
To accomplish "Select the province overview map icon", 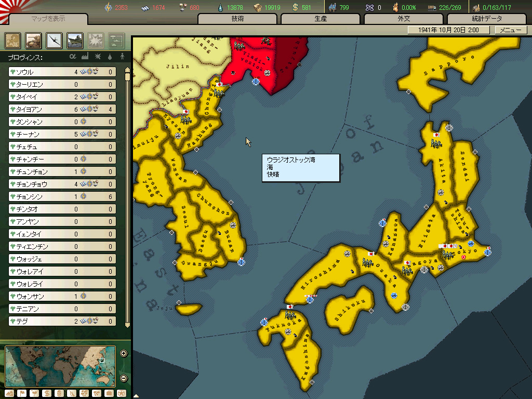I will [x=13, y=40].
